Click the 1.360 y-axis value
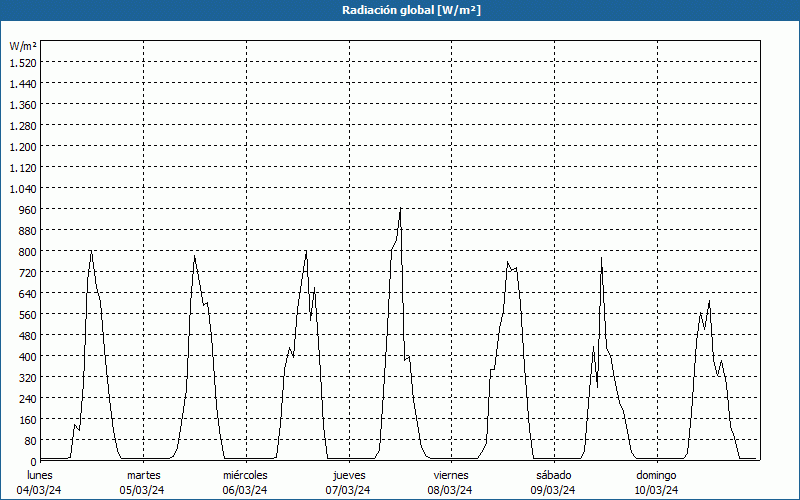Screen dimensions: 800x500 coord(23,105)
